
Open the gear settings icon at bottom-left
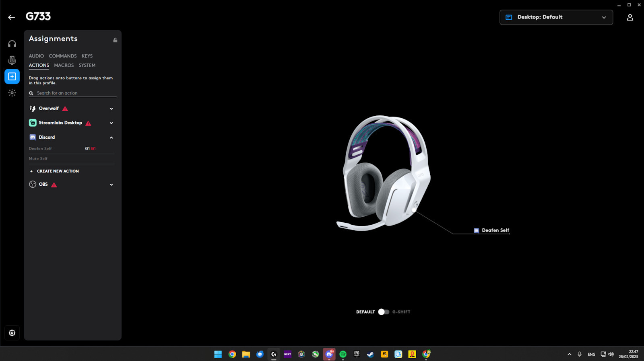(12, 333)
